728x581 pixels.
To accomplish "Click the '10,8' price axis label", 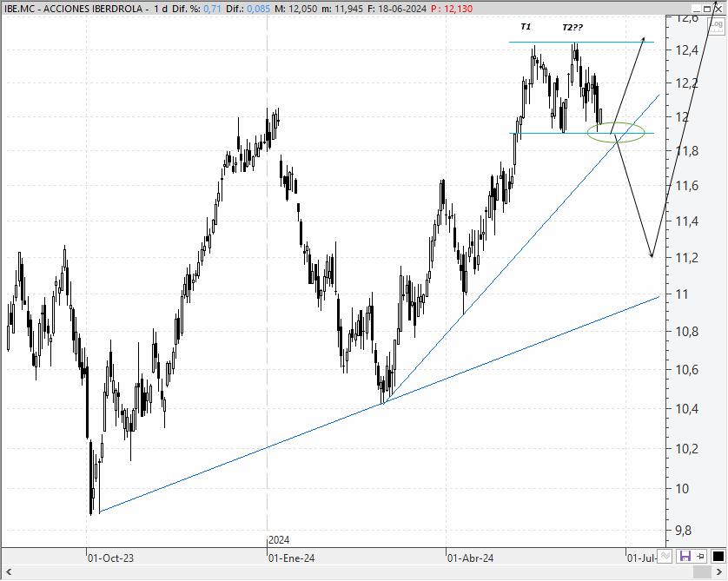I will (687, 332).
